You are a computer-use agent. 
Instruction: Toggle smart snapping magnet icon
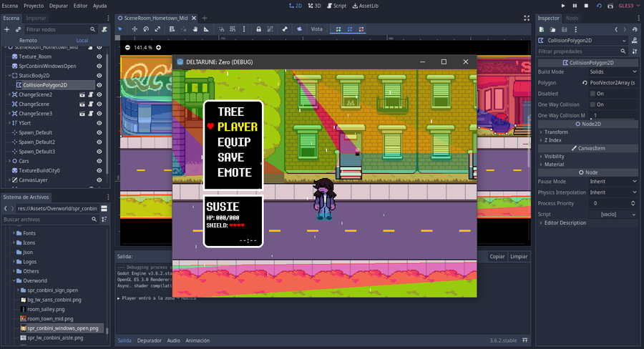pyautogui.click(x=221, y=29)
